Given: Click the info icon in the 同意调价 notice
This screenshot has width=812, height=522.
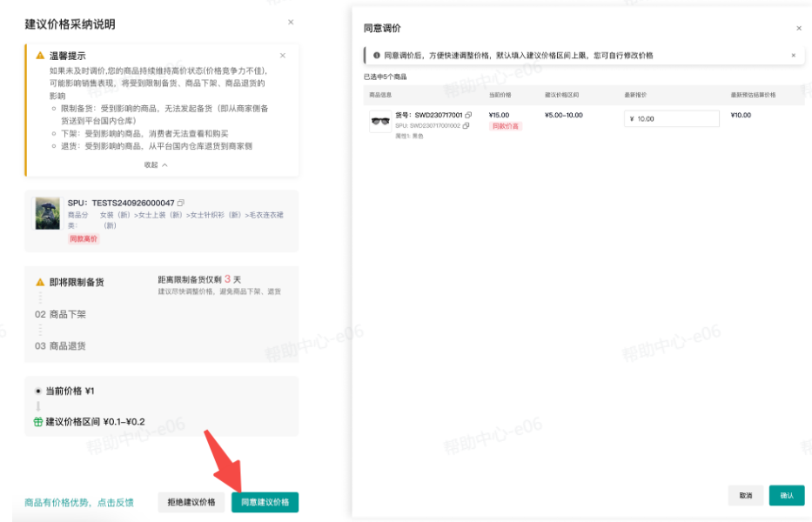Looking at the screenshot, I should [x=371, y=55].
